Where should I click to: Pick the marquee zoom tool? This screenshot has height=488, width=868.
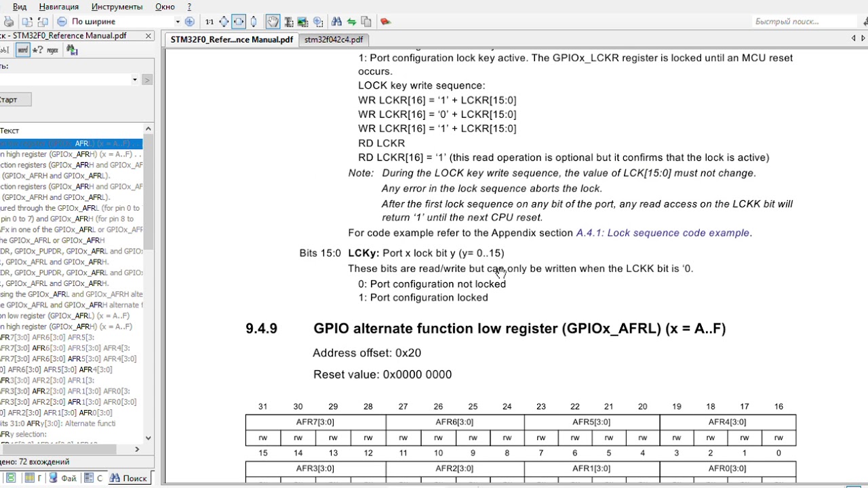(317, 22)
